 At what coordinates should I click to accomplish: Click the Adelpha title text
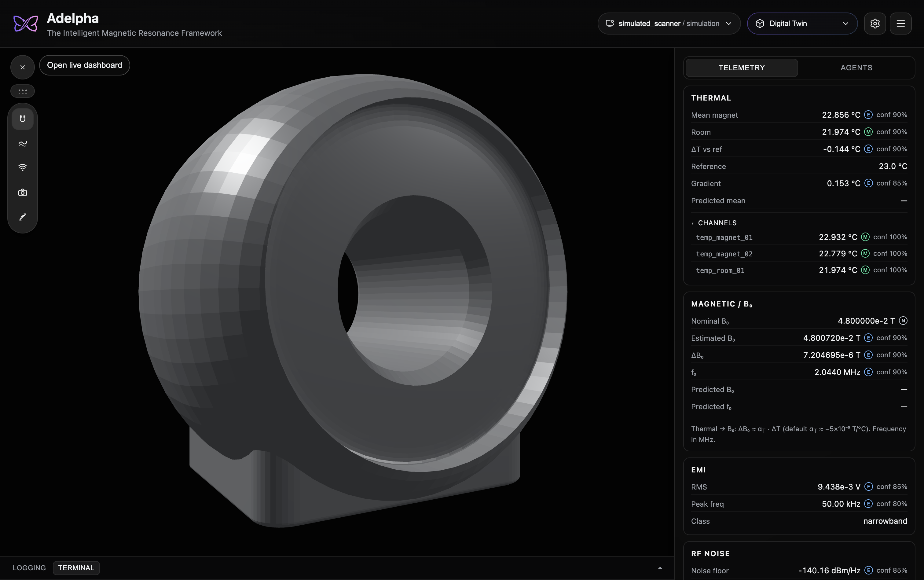coord(73,18)
